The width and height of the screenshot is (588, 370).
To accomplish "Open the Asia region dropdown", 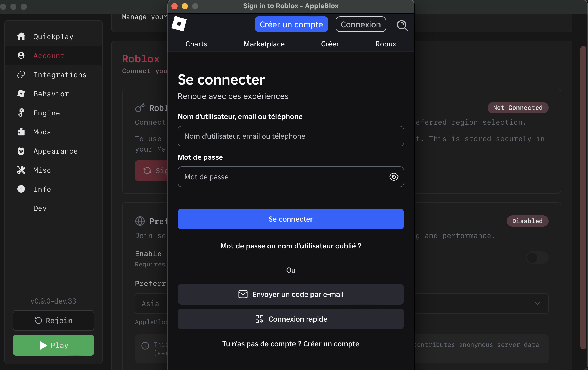I will point(151,304).
